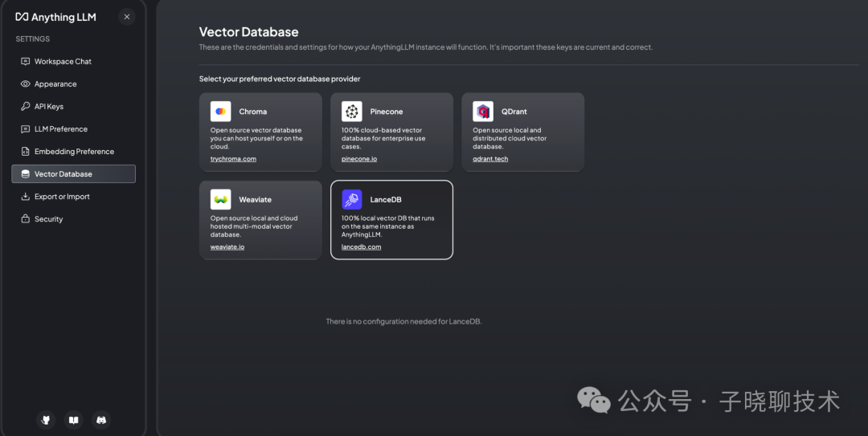Select the Weaviate provider card

[260, 220]
